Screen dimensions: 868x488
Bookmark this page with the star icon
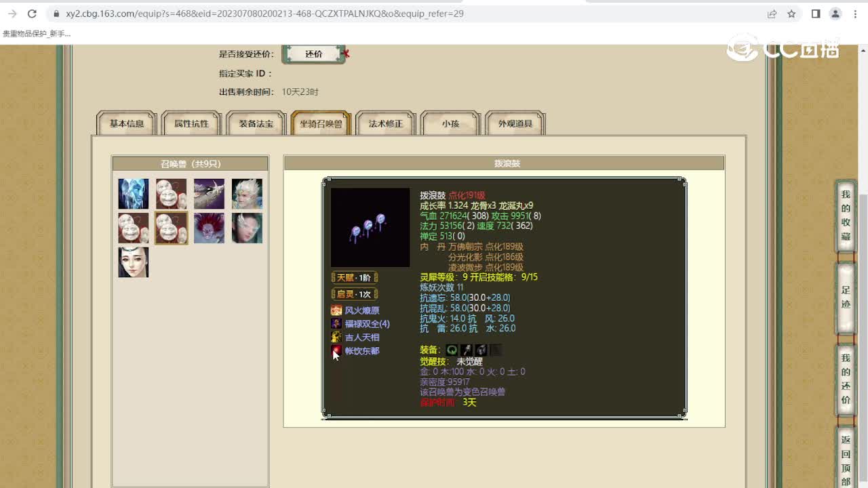tap(791, 14)
